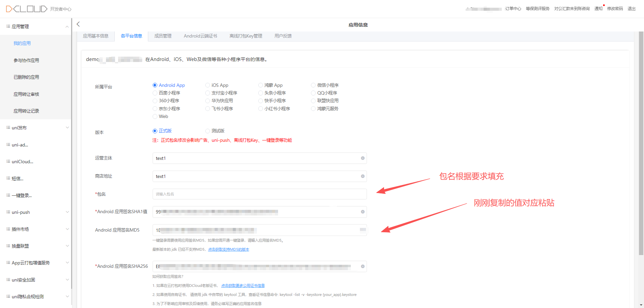The height and width of the screenshot is (308, 644).
Task: Clear the SHA256 signature field via clear icon
Action: pos(363,266)
